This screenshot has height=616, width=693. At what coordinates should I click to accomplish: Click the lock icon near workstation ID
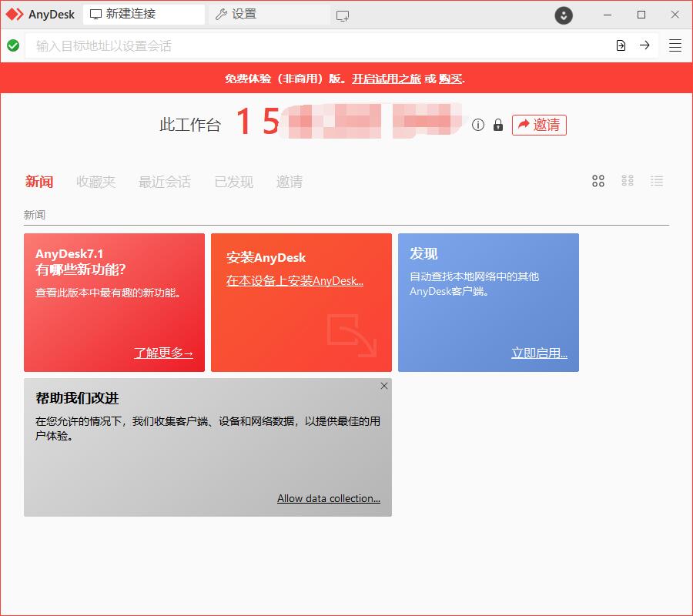click(x=498, y=125)
